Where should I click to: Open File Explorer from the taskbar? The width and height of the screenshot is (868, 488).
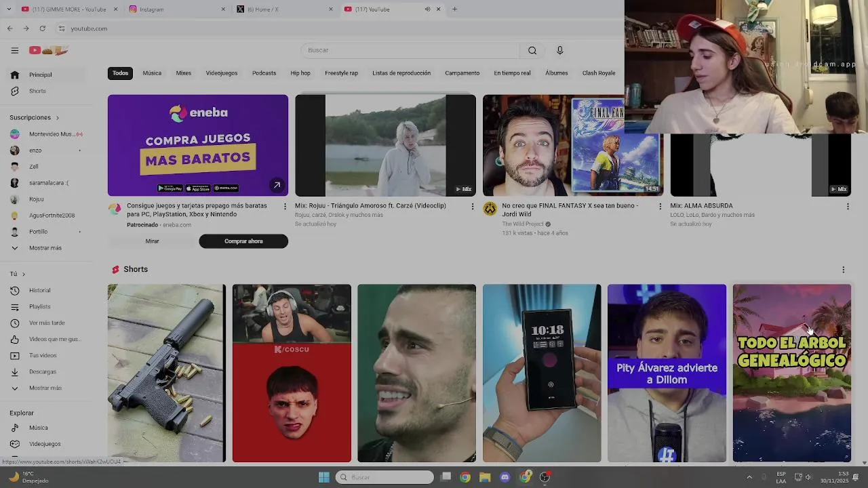click(485, 477)
